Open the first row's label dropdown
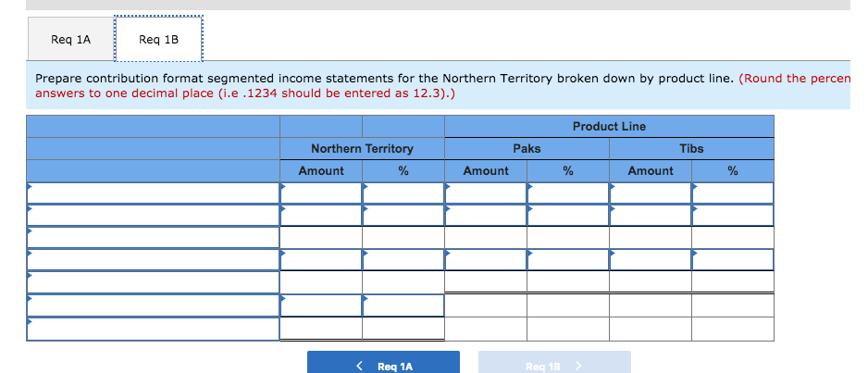Screen dimensions: 868x373 pyautogui.click(x=153, y=193)
